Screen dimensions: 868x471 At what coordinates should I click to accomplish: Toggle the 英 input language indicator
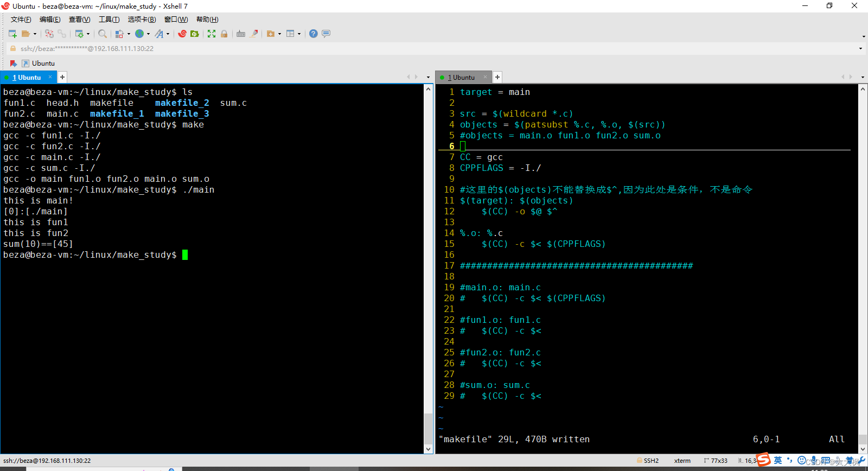778,460
